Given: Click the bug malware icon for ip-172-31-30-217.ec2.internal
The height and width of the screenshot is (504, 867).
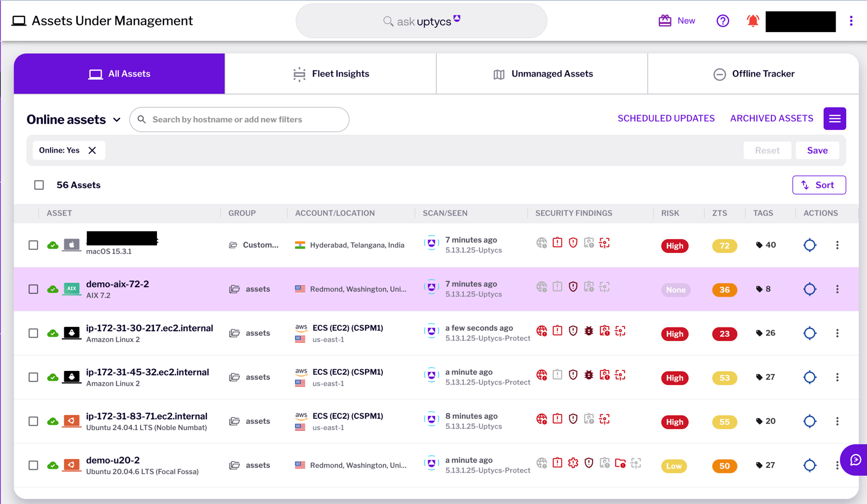Looking at the screenshot, I should coord(589,330).
